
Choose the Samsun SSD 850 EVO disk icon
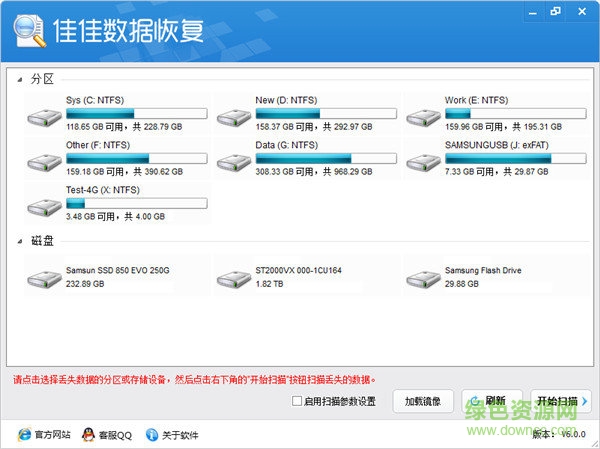tap(44, 279)
